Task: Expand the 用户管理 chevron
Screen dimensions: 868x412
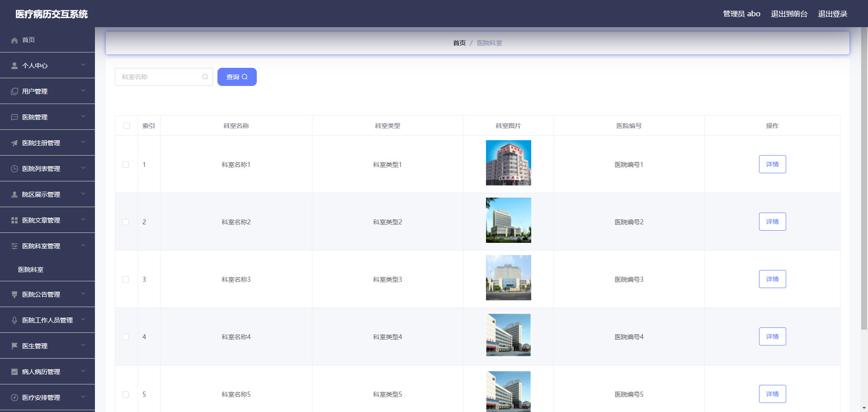Action: [x=83, y=90]
